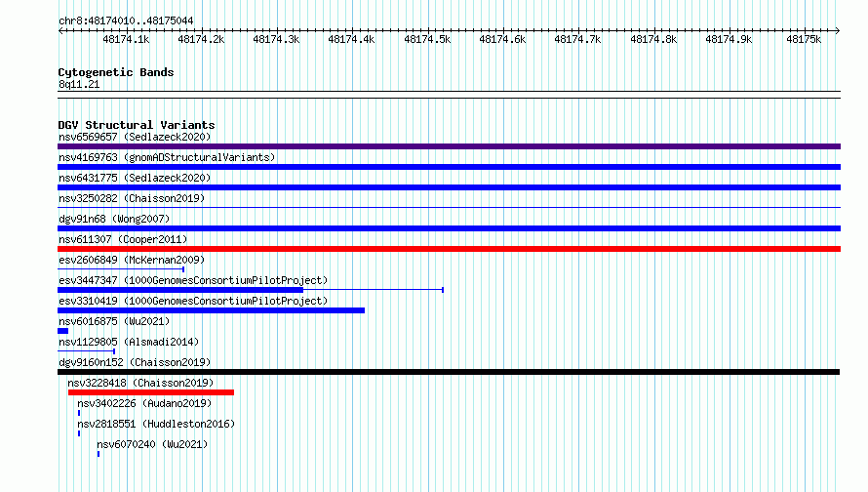The height and width of the screenshot is (492, 868).
Task: Select the blue dgv91n68 variant bar
Action: pyautogui.click(x=449, y=228)
